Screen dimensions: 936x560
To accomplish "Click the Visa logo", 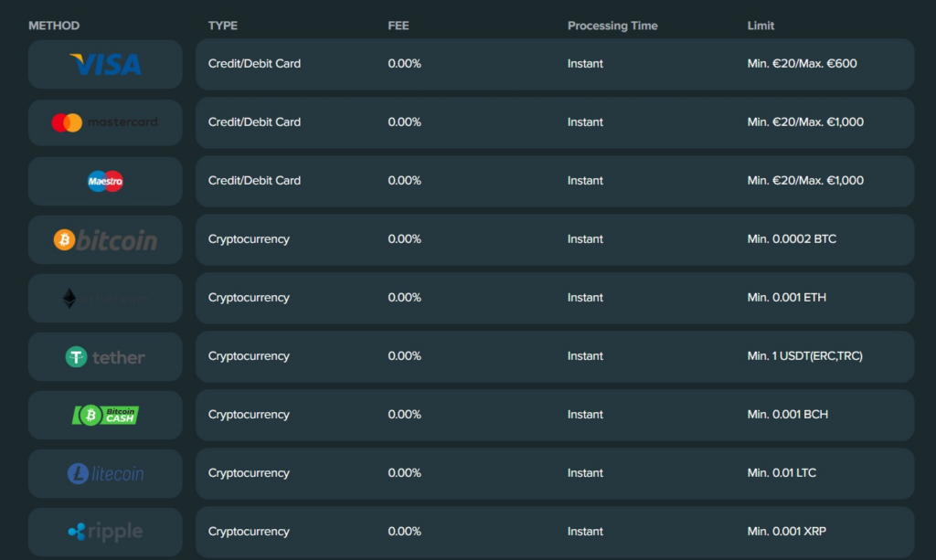I will pyautogui.click(x=105, y=64).
